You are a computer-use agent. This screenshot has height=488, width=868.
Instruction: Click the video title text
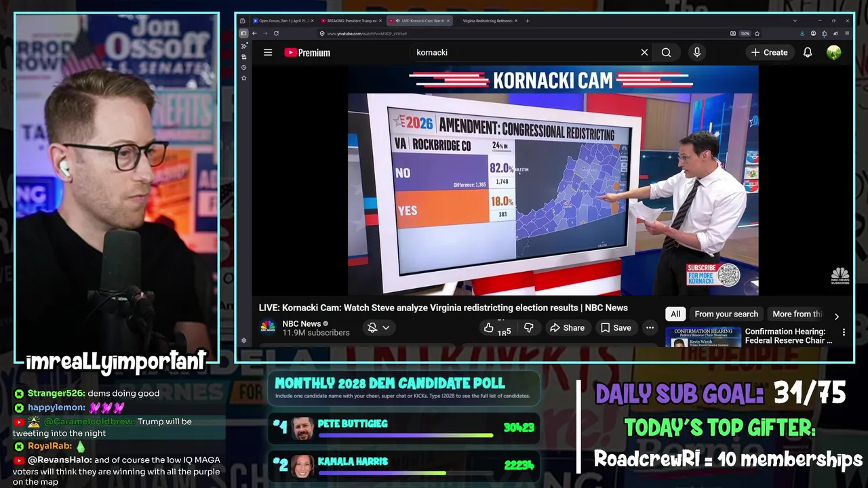[443, 308]
